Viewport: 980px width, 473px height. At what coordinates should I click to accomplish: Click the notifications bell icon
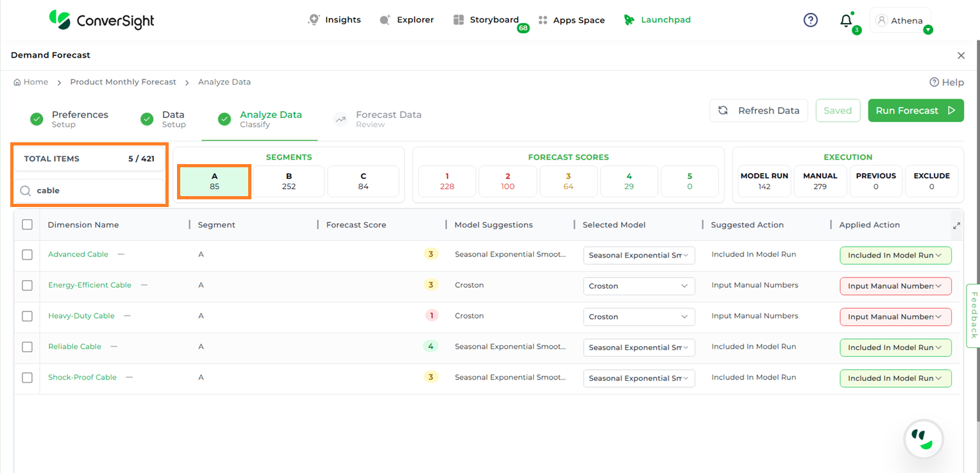[x=846, y=21]
